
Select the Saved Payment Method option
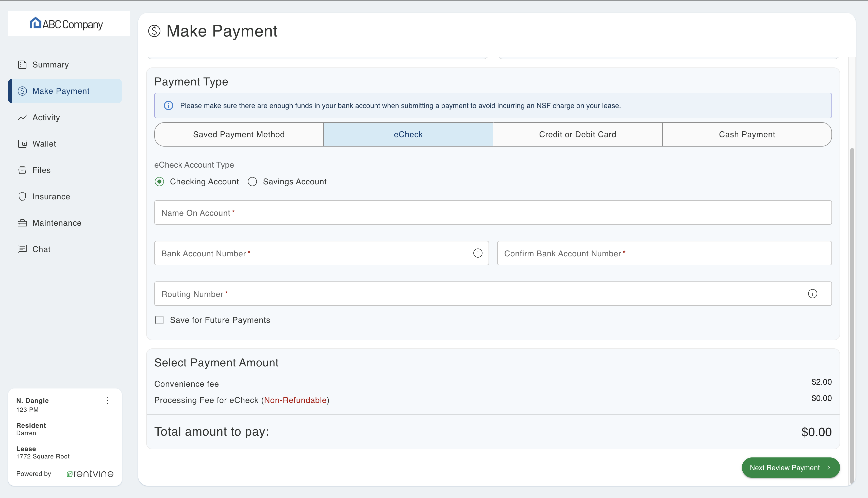pos(239,134)
